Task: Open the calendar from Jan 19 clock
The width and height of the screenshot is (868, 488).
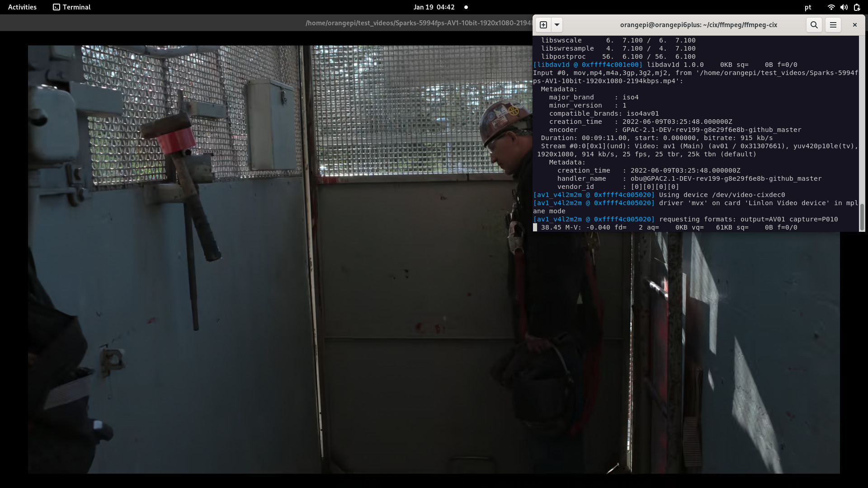Action: point(434,7)
